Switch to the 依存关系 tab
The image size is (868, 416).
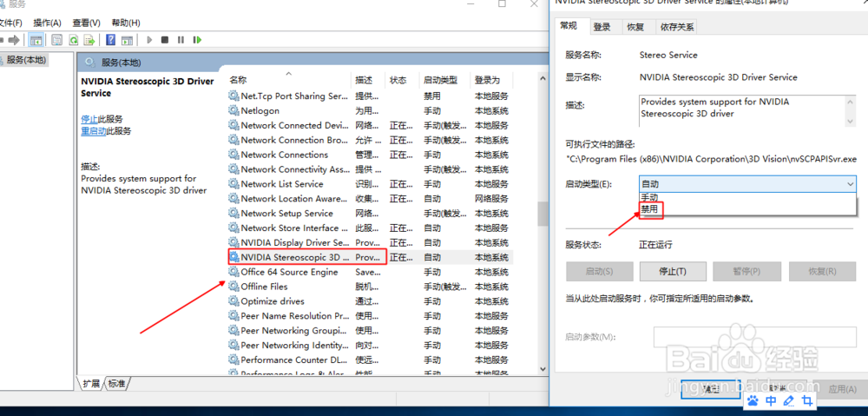point(676,27)
